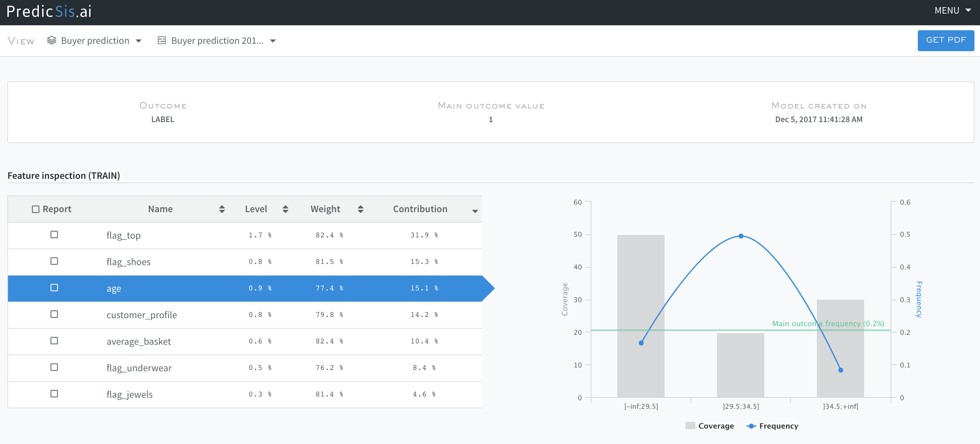Click the GET PDF button

946,40
